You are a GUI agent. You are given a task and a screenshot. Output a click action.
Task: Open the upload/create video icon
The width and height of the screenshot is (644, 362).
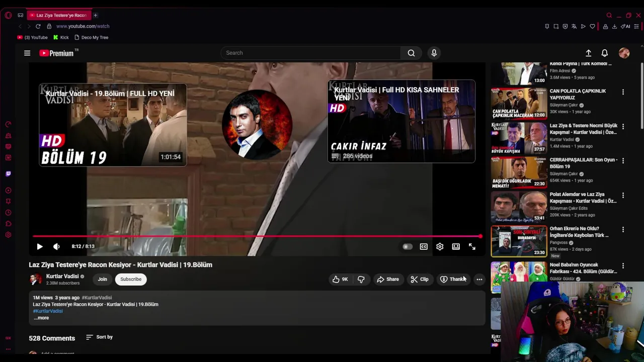[x=588, y=53]
